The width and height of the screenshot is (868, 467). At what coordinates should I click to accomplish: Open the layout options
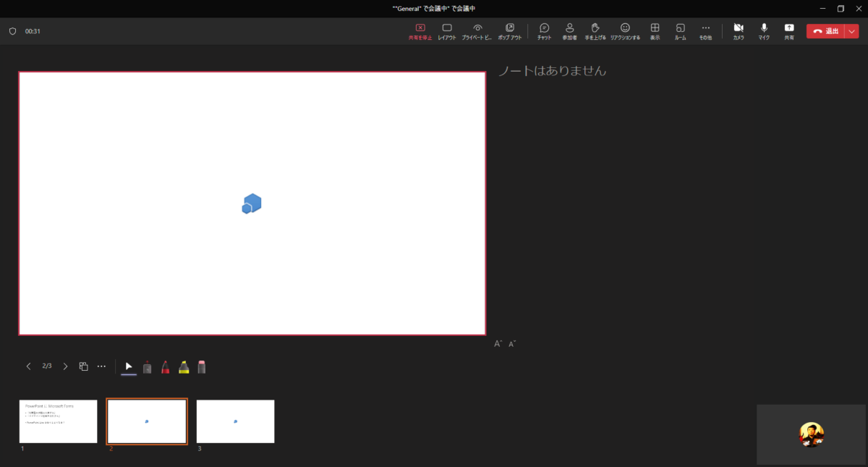(x=447, y=30)
